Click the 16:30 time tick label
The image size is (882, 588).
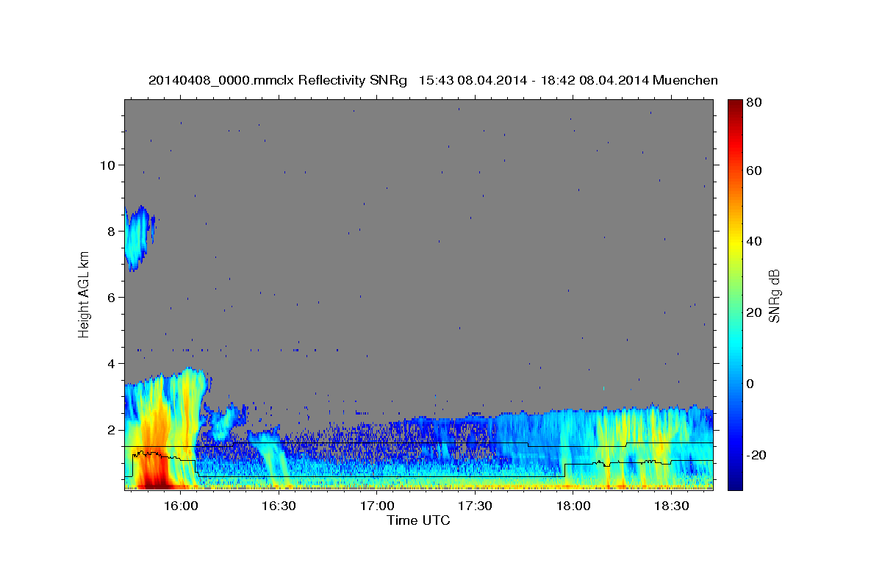tap(279, 506)
